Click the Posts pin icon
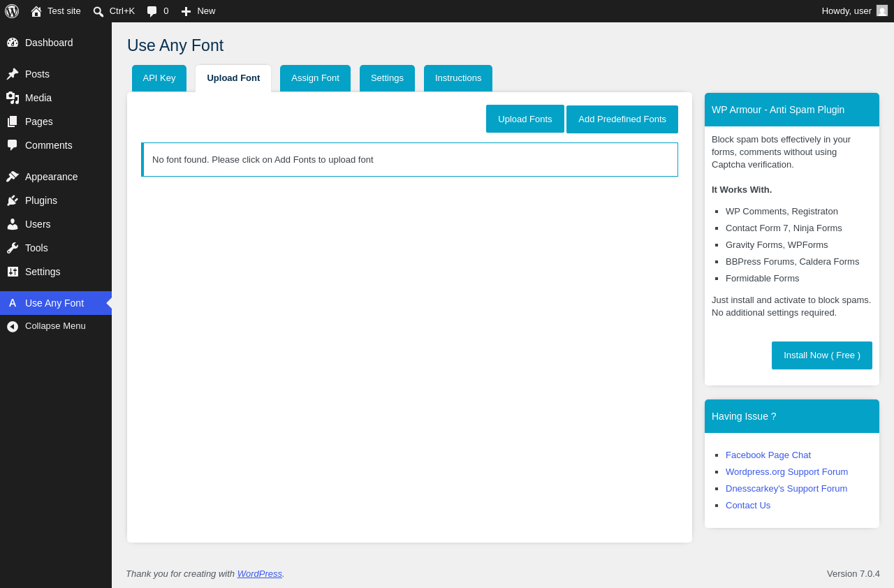 click(13, 74)
